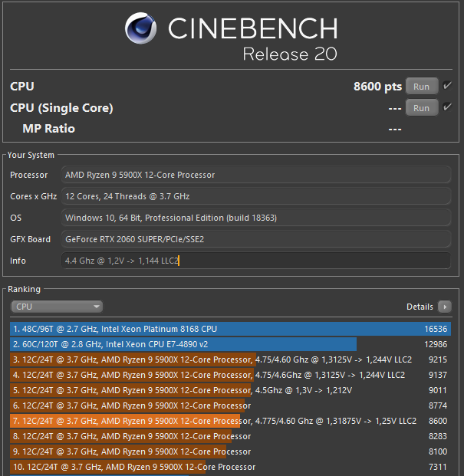Click the CPU (Single Core) label
The image size is (464, 476).
(x=61, y=108)
